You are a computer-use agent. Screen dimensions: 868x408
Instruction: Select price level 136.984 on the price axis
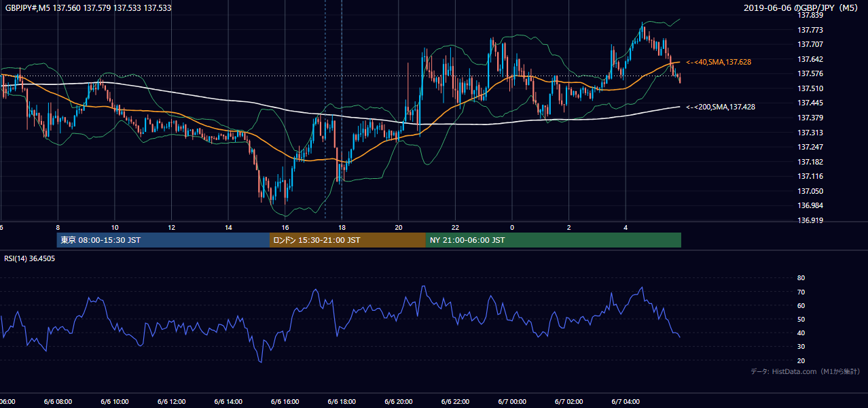tap(810, 205)
